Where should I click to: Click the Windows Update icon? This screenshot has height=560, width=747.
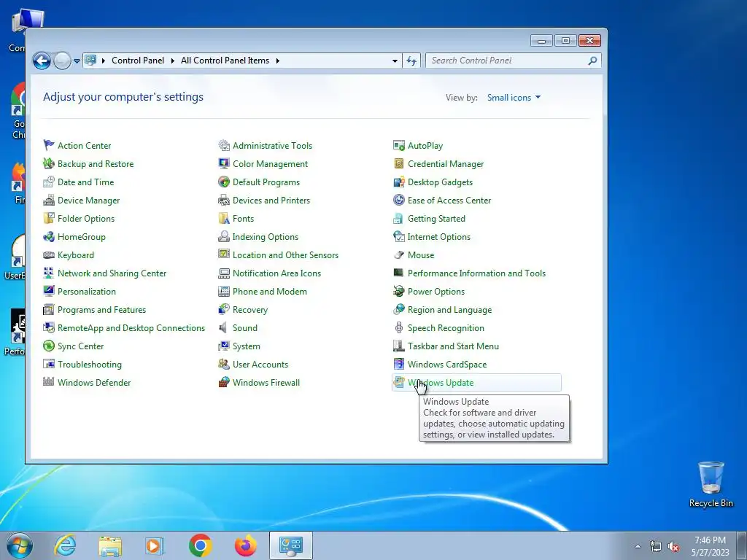399,382
